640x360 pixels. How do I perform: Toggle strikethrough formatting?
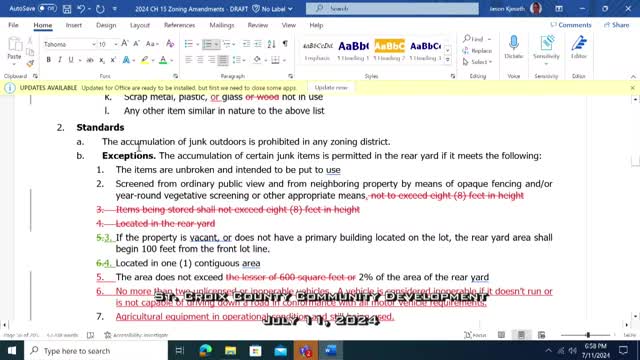click(90, 60)
